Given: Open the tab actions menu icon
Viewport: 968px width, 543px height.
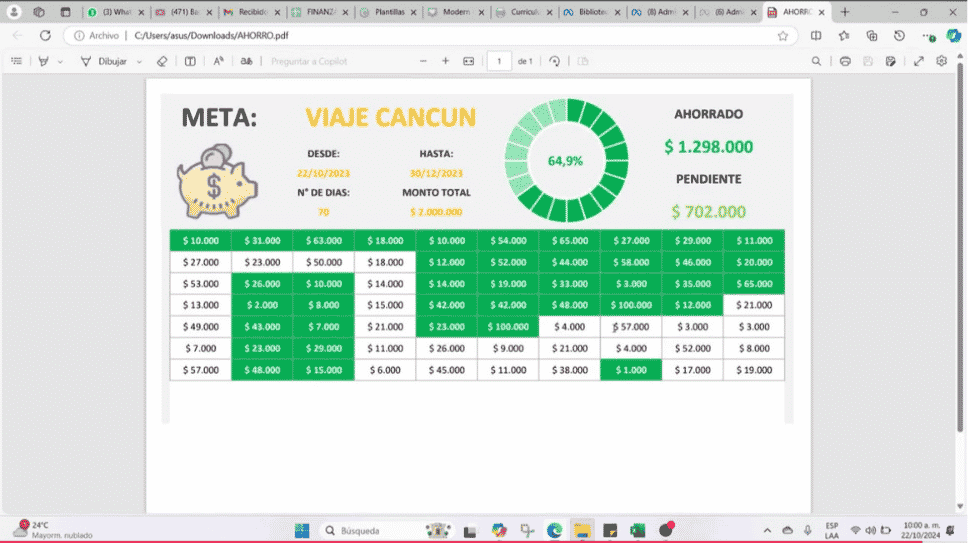Looking at the screenshot, I should click(x=65, y=12).
